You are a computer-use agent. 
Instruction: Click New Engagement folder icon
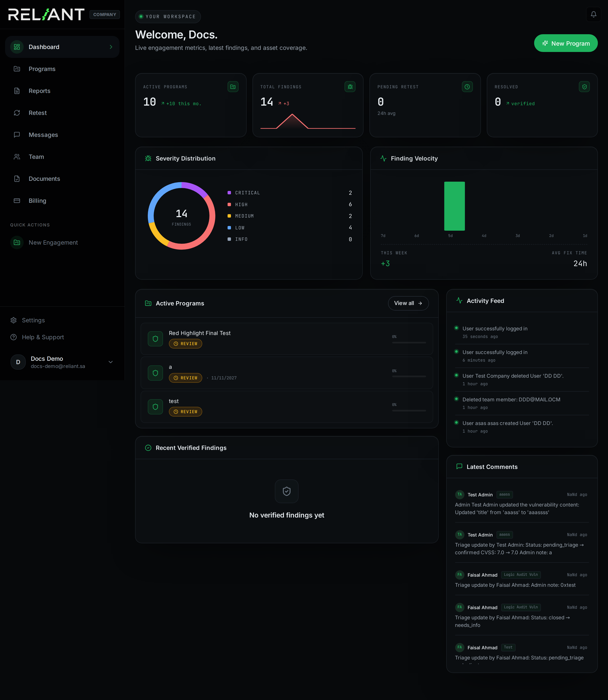17,242
